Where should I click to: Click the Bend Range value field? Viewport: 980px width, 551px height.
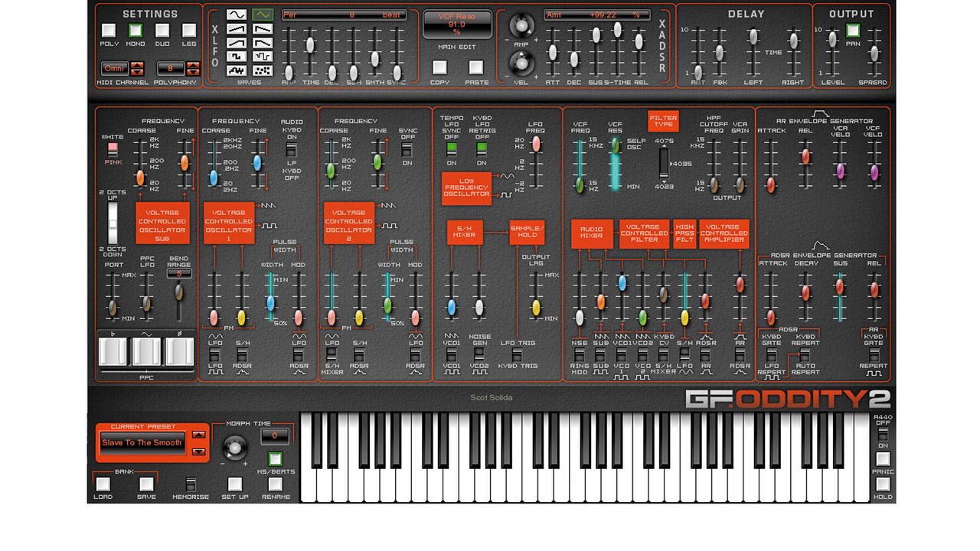click(x=179, y=273)
